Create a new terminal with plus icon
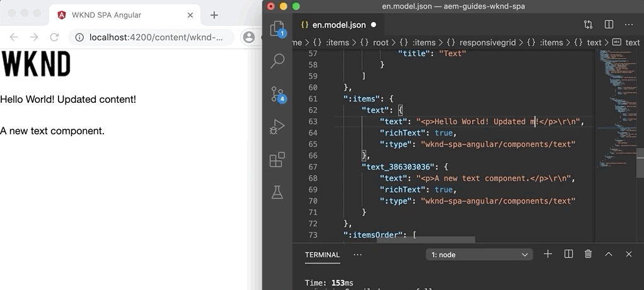Screen dimensions: 644x290 tap(548, 254)
